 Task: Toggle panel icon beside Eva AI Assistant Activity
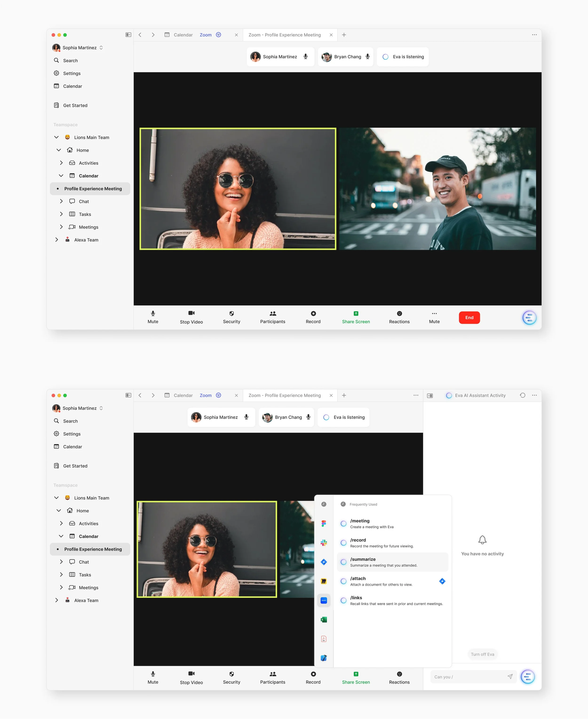click(430, 395)
